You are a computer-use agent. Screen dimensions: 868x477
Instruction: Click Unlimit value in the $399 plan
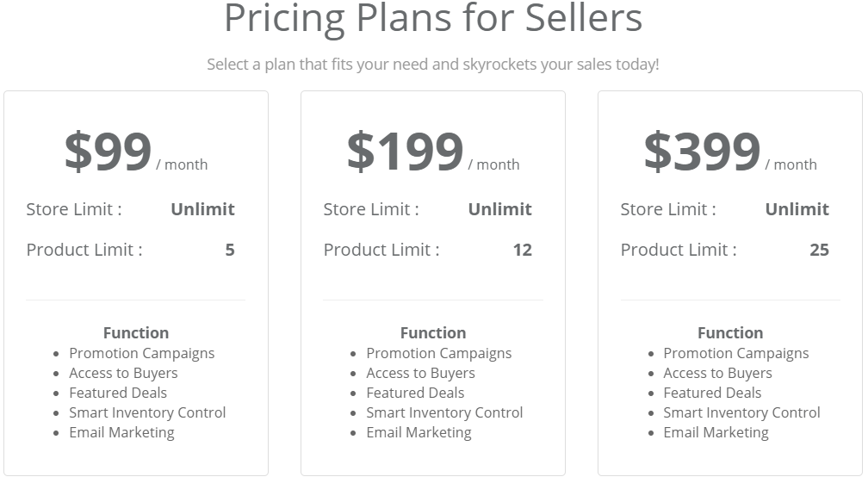point(797,209)
